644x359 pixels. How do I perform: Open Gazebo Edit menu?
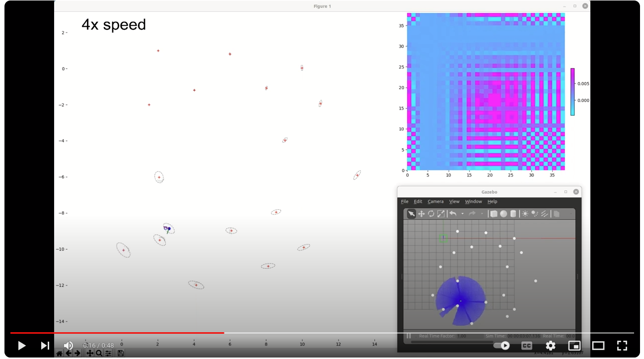click(x=418, y=202)
